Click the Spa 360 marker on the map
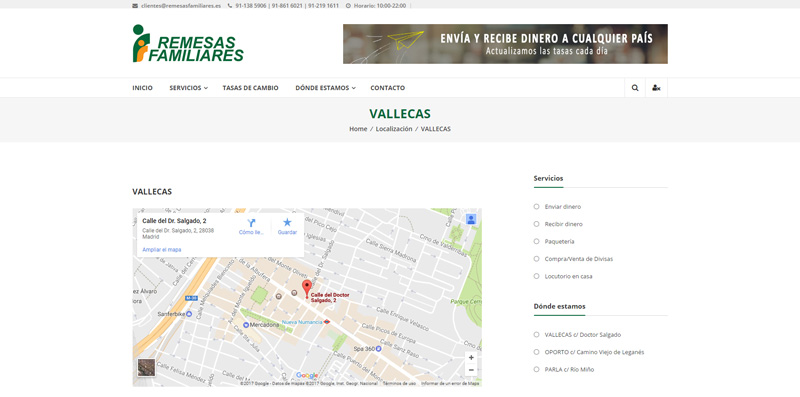Screen dimensions: 800x397 pos(378,349)
